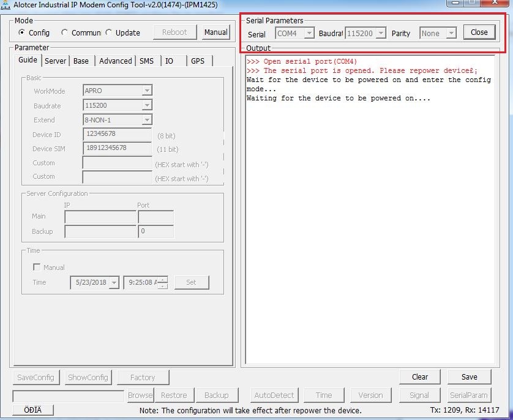Click the Backup button
The width and height of the screenshot is (513, 420).
[217, 395]
